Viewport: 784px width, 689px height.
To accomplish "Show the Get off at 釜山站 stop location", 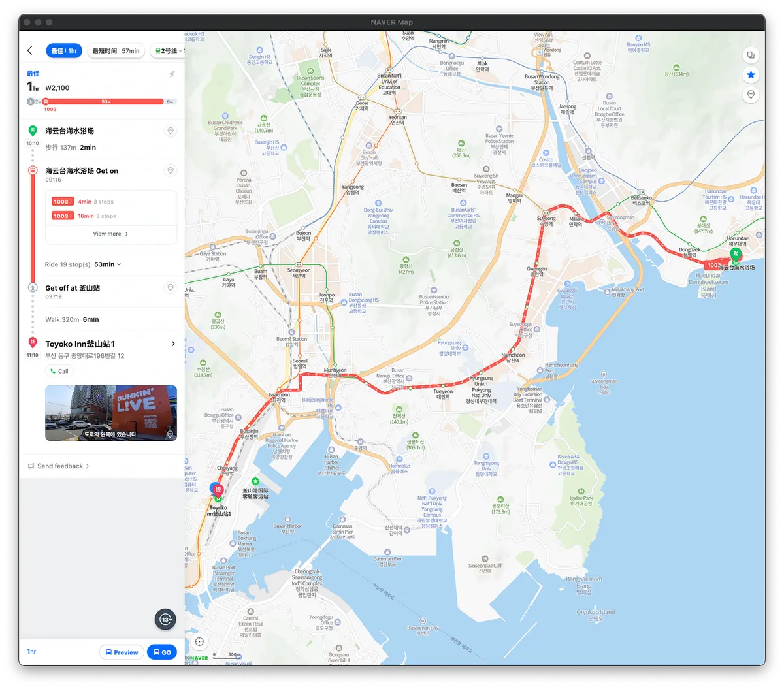I will pyautogui.click(x=171, y=287).
